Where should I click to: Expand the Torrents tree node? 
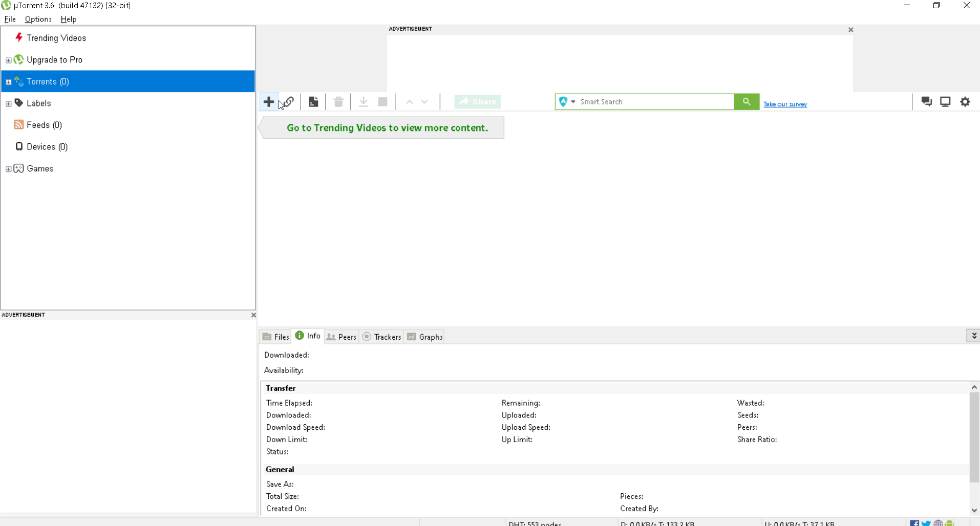tap(8, 82)
